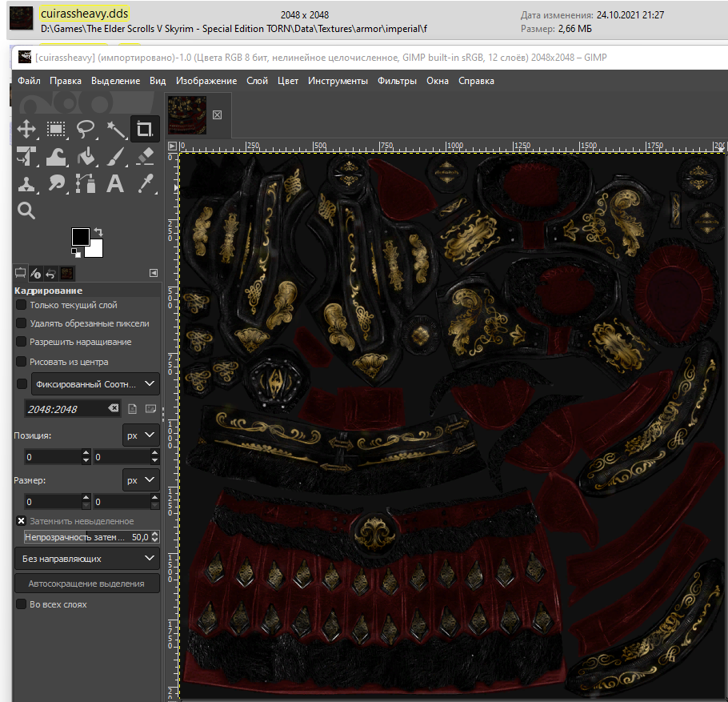Viewport: 728px width, 702px height.
Task: Select the Paintbrush tool
Action: (x=115, y=156)
